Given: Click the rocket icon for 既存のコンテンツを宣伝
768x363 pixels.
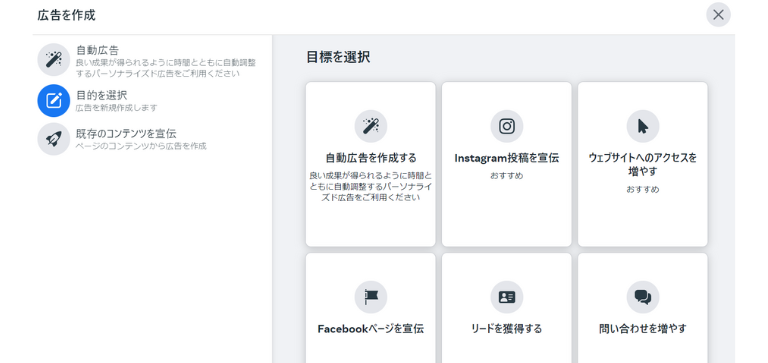Looking at the screenshot, I should tap(53, 139).
